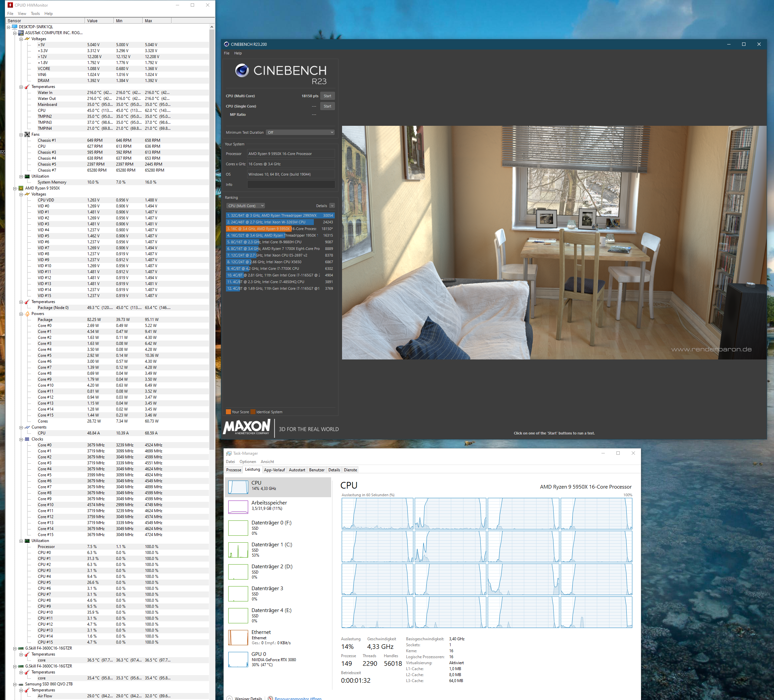Click the Value column header in HWMonitor

[99, 21]
